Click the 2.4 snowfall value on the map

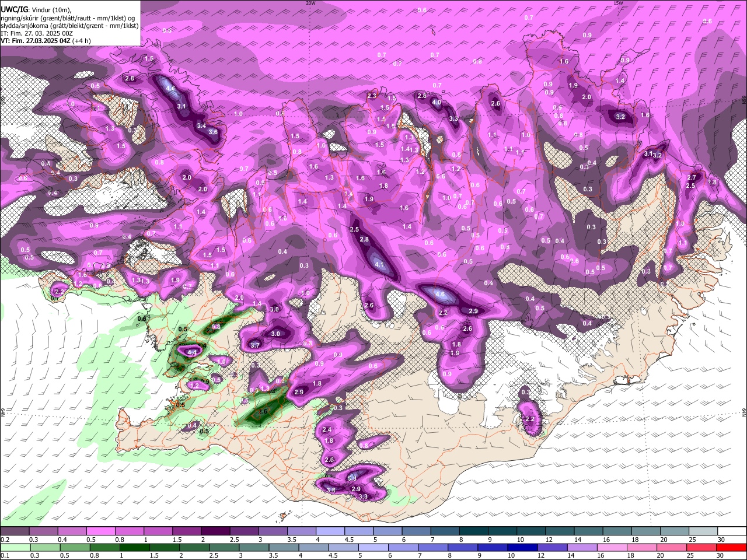(x=327, y=430)
